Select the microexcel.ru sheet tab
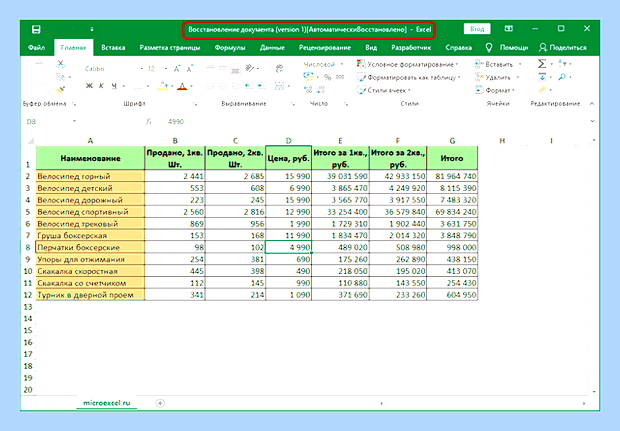The height and width of the screenshot is (431, 620). 106,403
